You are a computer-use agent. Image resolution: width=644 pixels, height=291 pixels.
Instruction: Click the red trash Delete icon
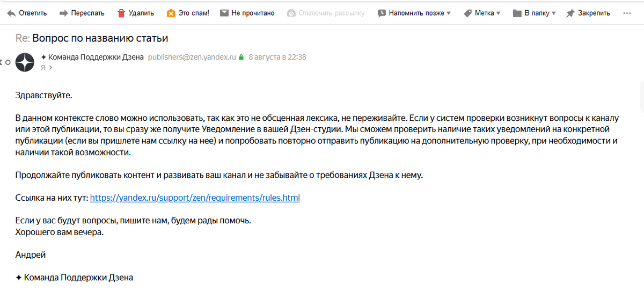pos(121,13)
